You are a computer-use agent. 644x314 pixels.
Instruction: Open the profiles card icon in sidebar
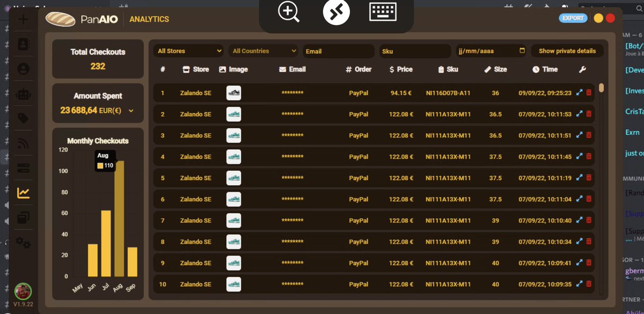23,44
